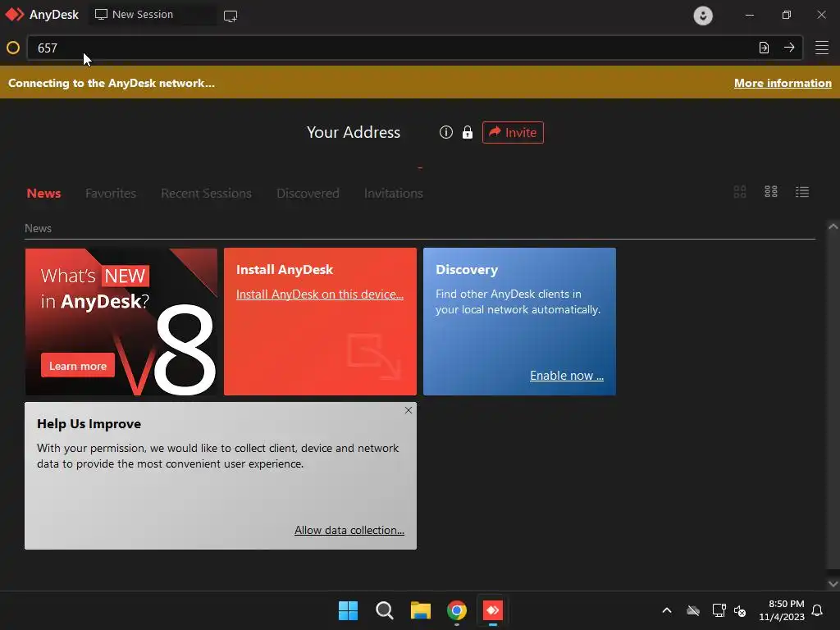Open Windows Search from taskbar

384,610
